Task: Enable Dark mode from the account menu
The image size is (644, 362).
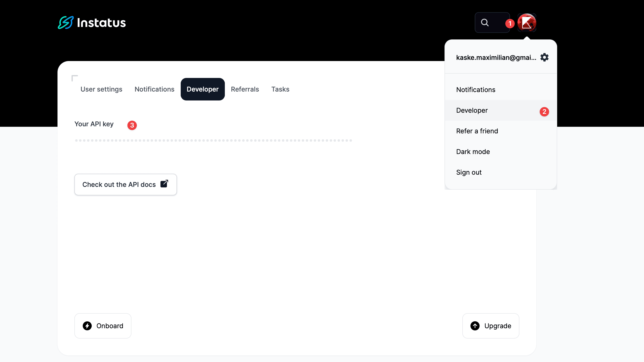Action: click(x=473, y=151)
